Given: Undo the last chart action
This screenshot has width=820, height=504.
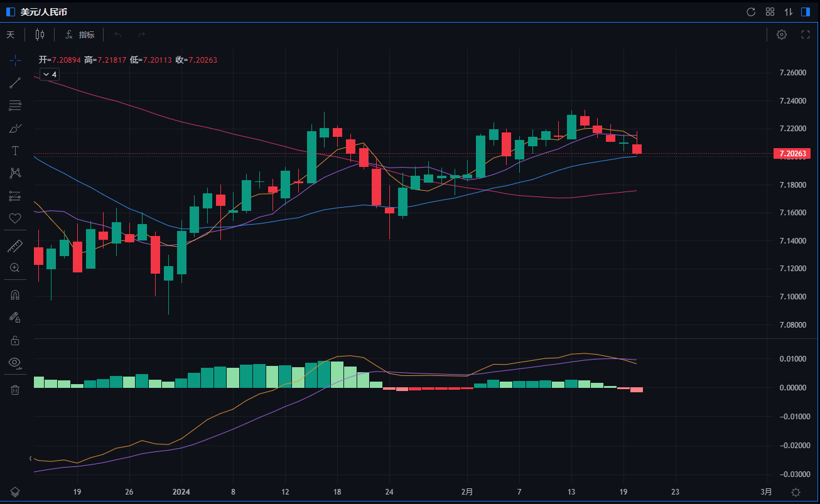Looking at the screenshot, I should (x=118, y=35).
